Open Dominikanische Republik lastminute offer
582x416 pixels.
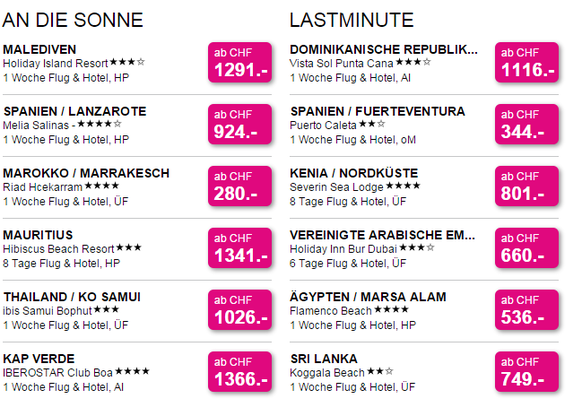pos(384,49)
